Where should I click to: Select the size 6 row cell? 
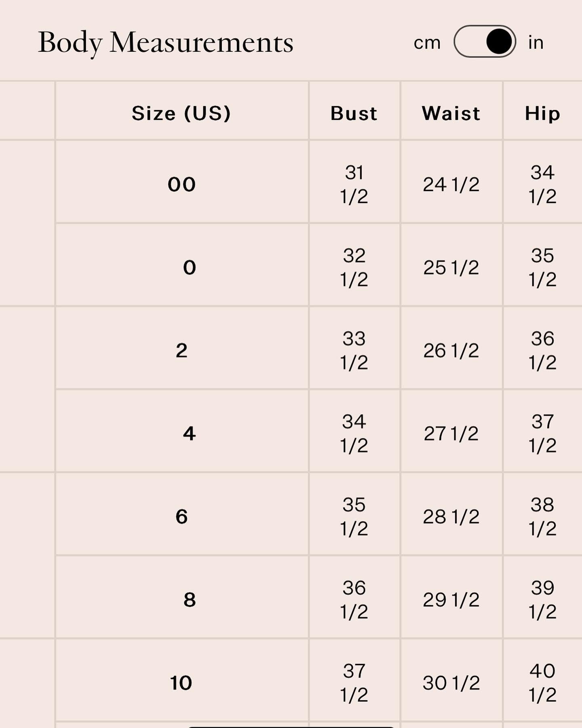point(181,516)
